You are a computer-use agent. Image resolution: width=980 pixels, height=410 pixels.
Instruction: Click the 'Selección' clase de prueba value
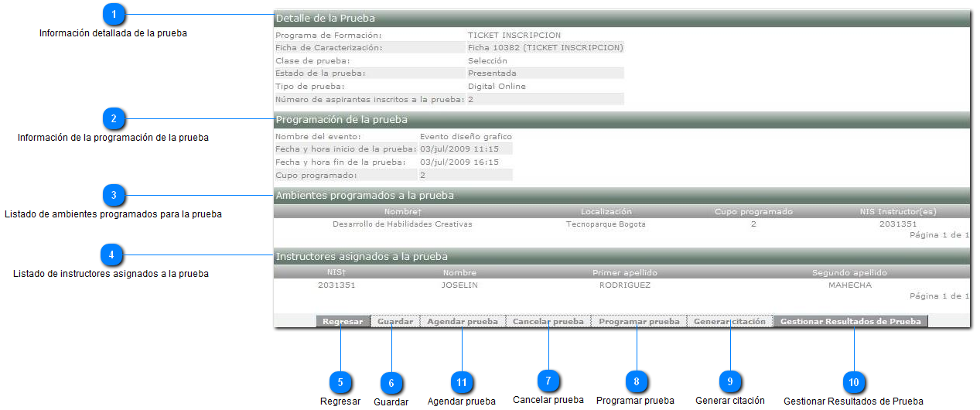tap(487, 61)
